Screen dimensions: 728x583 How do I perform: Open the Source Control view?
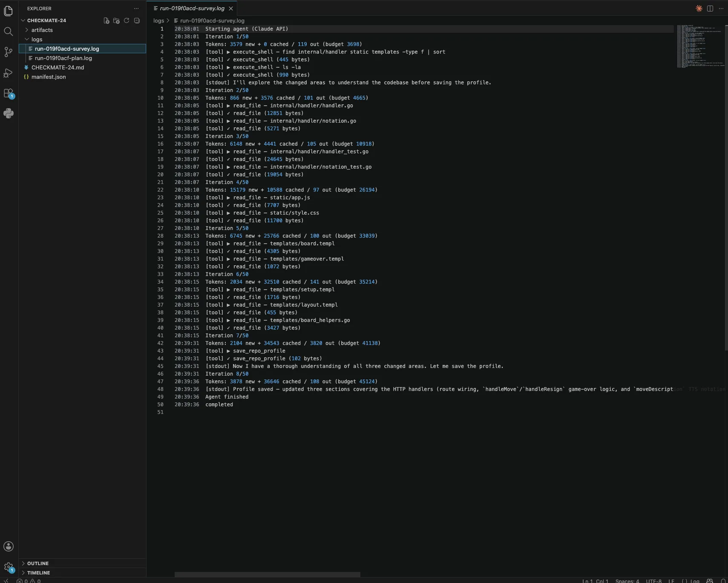(9, 52)
